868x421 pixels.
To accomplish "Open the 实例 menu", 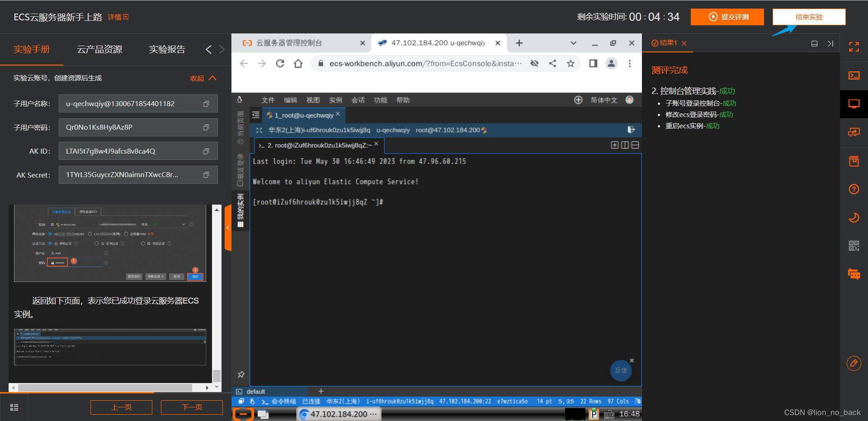I will 335,100.
